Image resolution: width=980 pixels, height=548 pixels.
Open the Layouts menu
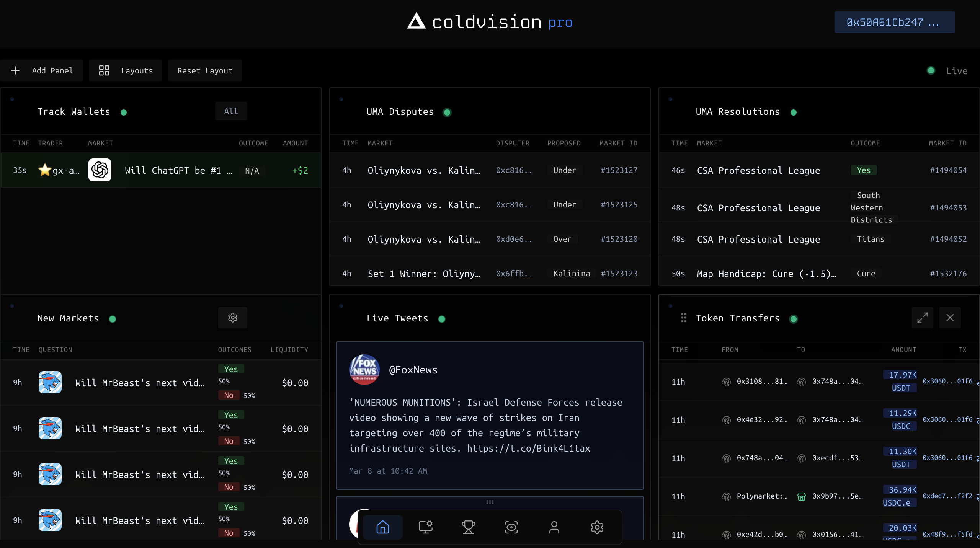pos(126,70)
